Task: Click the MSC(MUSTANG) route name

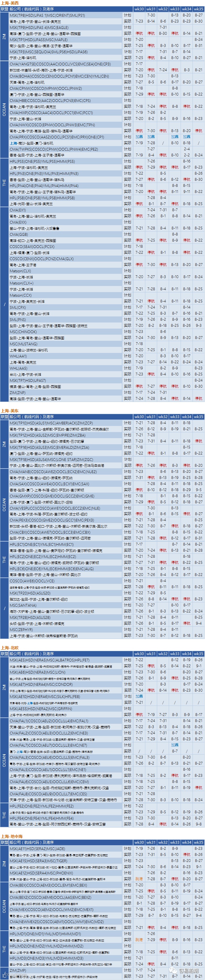Action: 23,344
